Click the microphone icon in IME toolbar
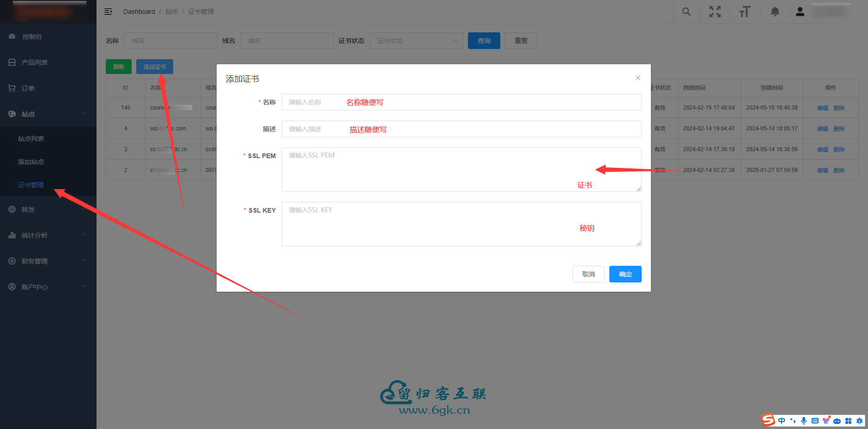Screen dimensions: 868x429 804,421
